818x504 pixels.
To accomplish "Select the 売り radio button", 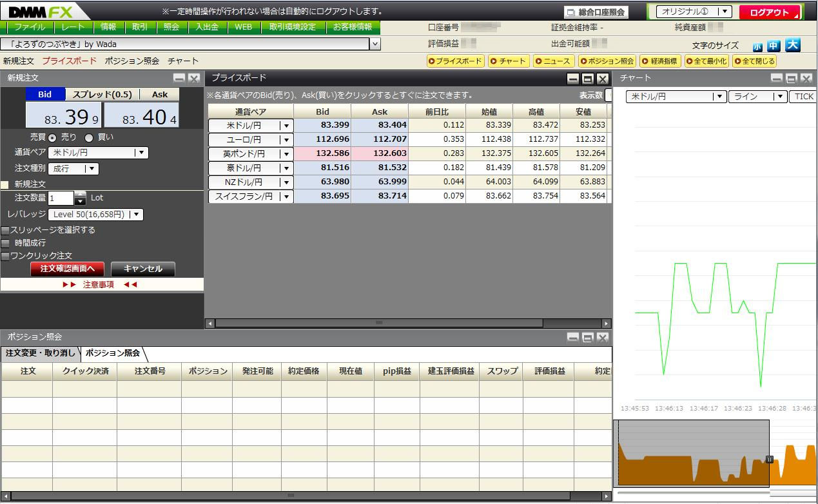I will tap(52, 137).
